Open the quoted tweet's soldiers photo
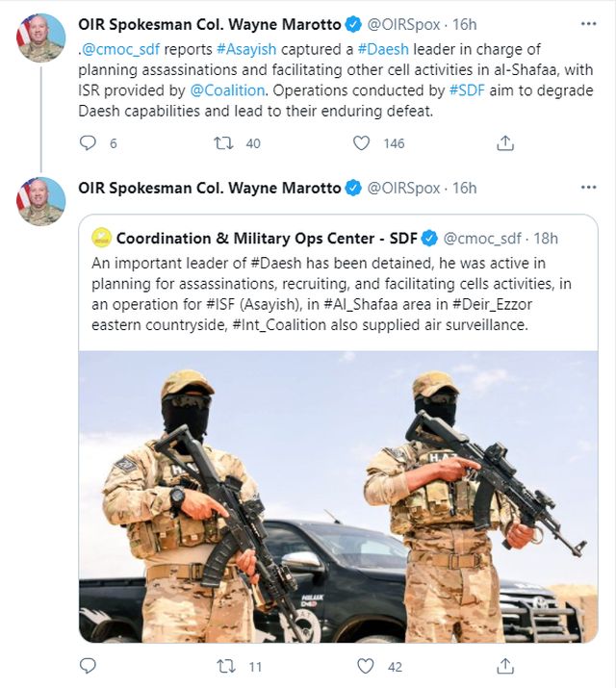Viewport: 616px width, 688px height. [337, 496]
